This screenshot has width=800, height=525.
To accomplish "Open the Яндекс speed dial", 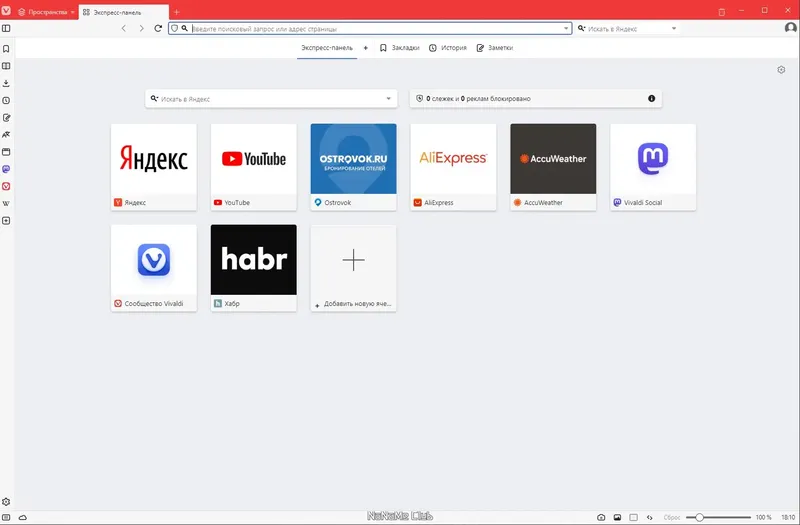I will 154,167.
